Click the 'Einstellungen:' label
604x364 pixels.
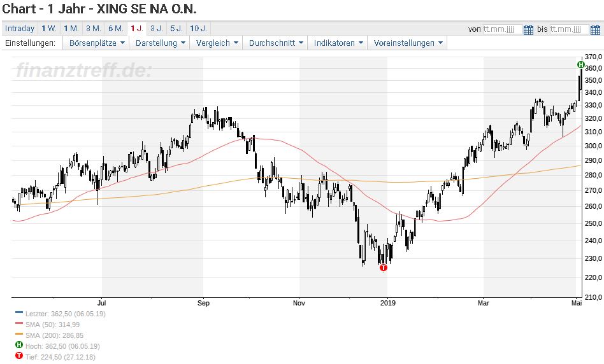click(30, 43)
